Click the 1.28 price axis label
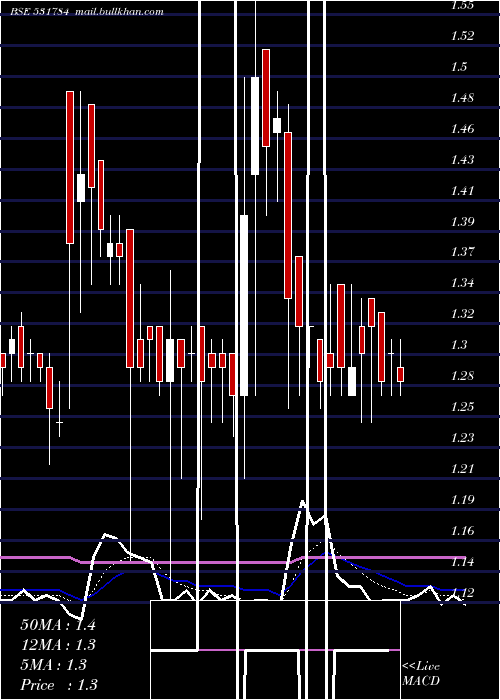 462,375
